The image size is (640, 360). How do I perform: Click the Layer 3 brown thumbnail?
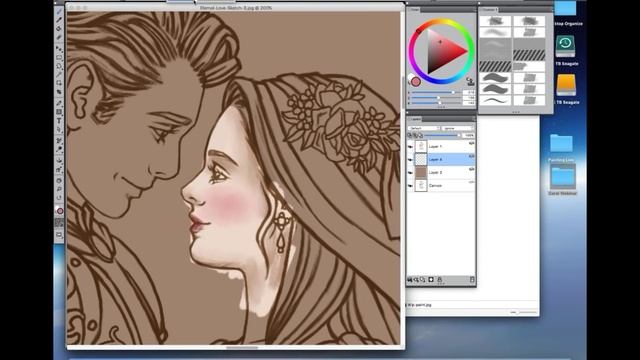pos(421,173)
